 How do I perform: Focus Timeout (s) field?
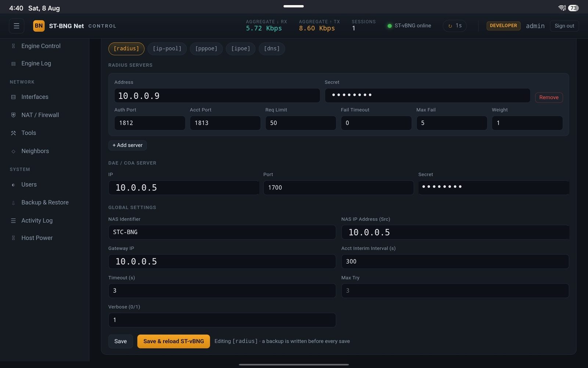[x=222, y=291]
